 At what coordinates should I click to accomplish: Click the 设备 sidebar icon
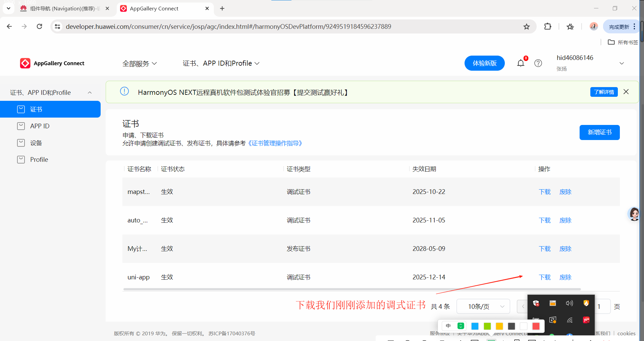pyautogui.click(x=21, y=143)
